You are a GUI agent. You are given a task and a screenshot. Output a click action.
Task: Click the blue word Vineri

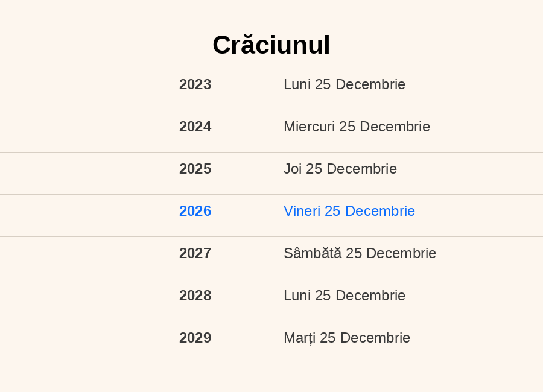(x=302, y=211)
